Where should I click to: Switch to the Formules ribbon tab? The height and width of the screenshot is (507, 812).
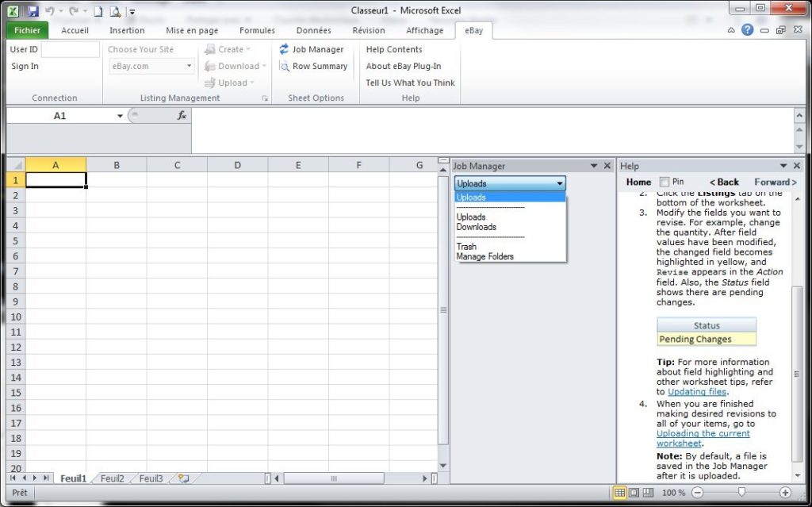[257, 31]
